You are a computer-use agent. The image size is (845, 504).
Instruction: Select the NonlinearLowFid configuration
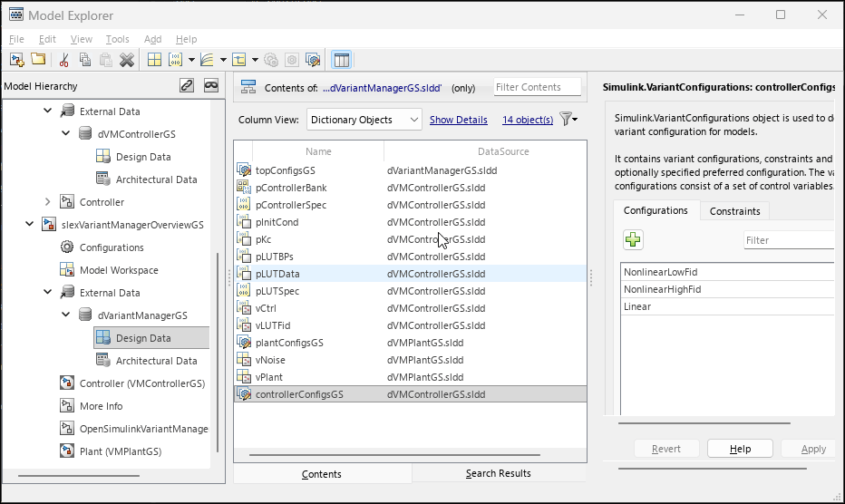[x=727, y=272]
